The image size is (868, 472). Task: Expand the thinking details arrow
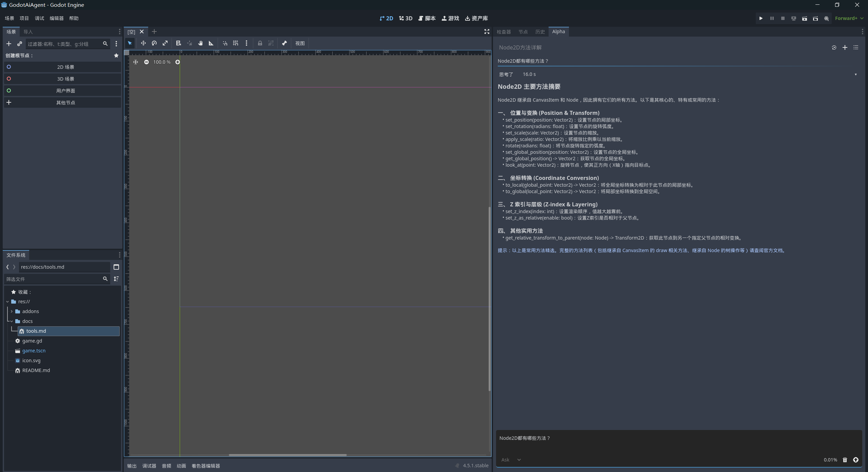pos(855,75)
